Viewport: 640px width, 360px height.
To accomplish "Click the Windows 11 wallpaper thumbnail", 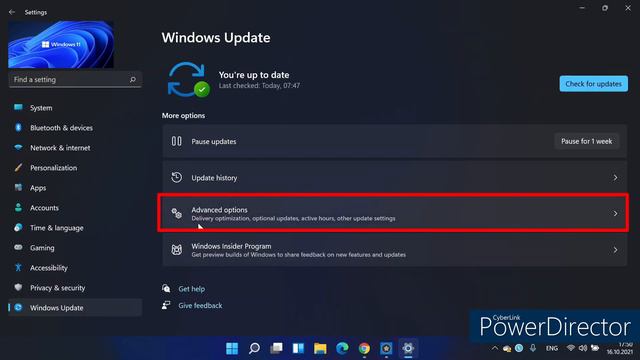I will coord(61,44).
